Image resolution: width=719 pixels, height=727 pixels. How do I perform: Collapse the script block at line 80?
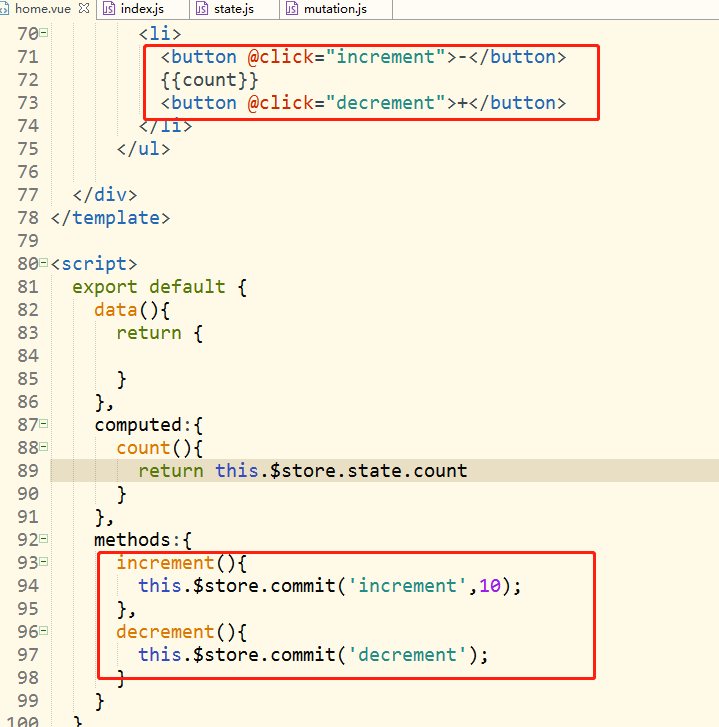(x=44, y=263)
